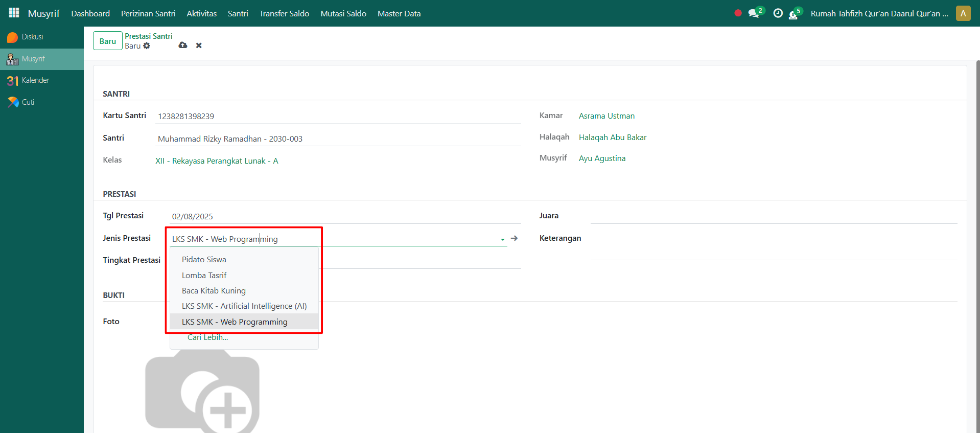
Task: Open the apps grid menu icon
Action: tap(14, 13)
